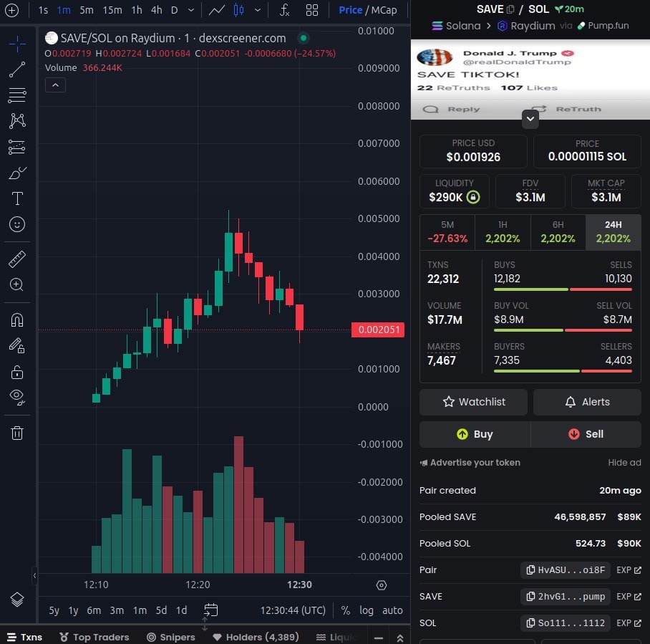Set the chart interval to 1s
Screen dimensions: 650x644
click(x=43, y=10)
